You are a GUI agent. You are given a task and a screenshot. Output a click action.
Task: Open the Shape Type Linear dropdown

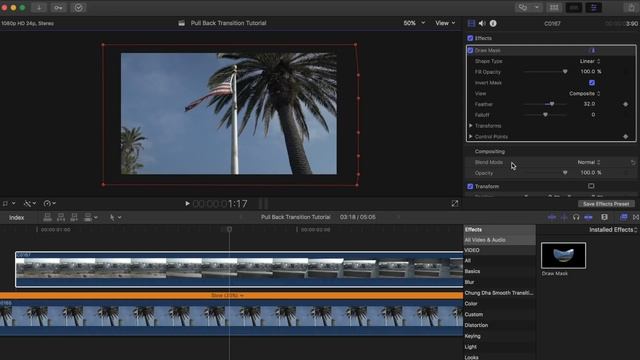(590, 61)
